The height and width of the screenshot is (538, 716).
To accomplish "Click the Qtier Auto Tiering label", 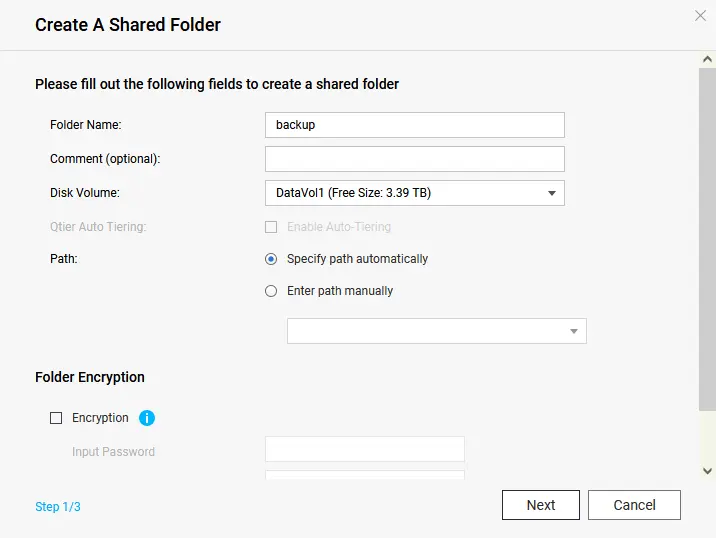I will point(98,227).
